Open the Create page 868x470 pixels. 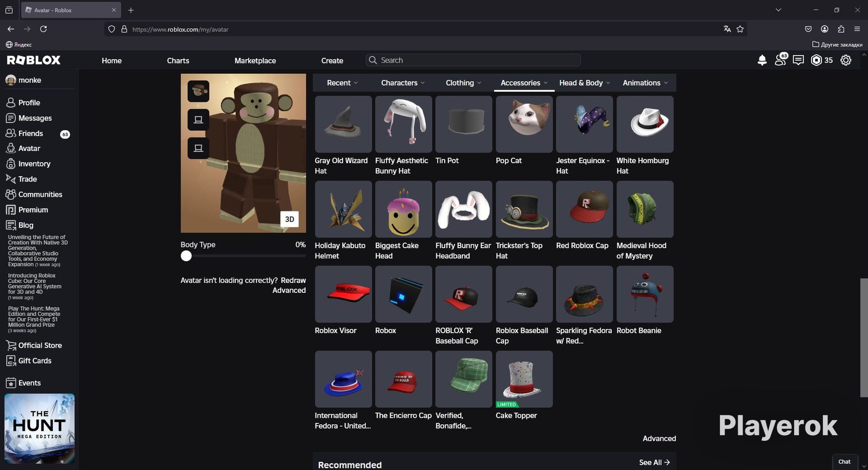click(x=332, y=61)
